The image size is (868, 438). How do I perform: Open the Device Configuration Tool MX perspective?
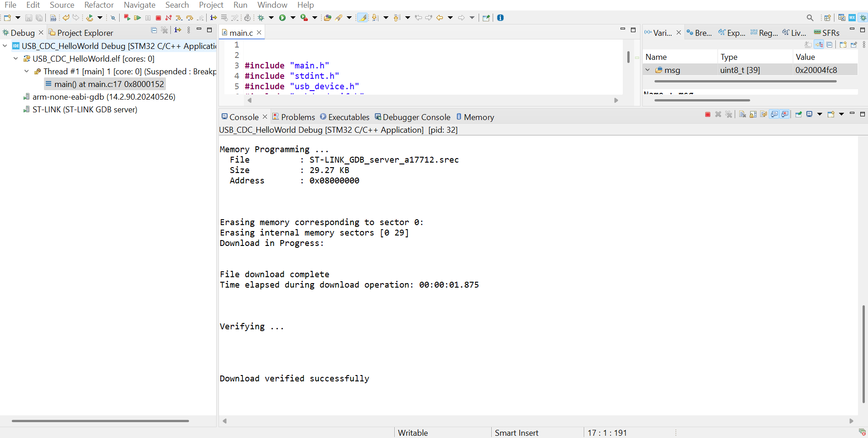[x=853, y=18]
